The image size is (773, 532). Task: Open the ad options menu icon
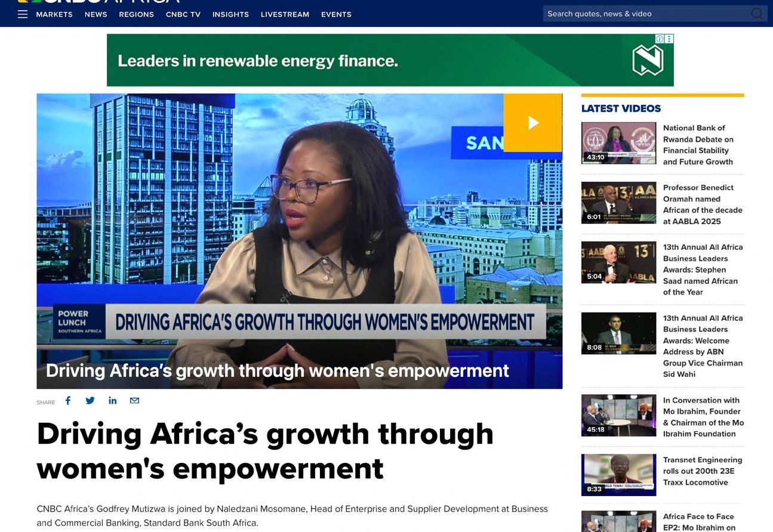[x=669, y=39]
